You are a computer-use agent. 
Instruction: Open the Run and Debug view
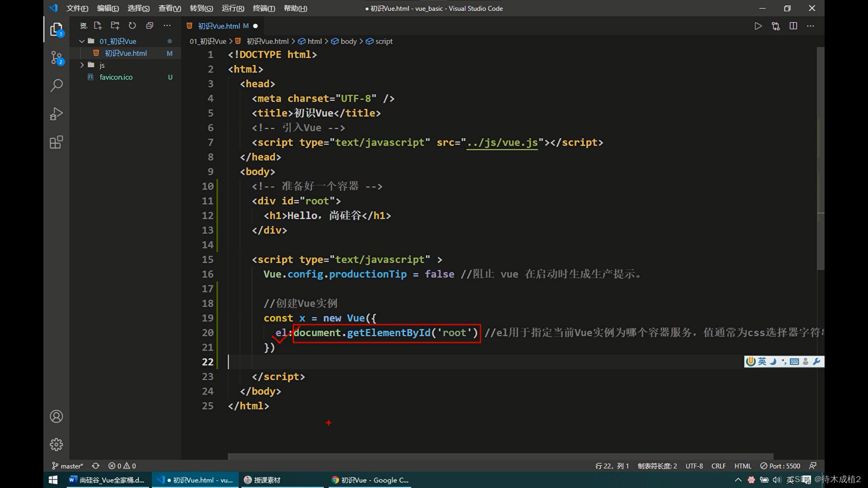click(x=57, y=114)
